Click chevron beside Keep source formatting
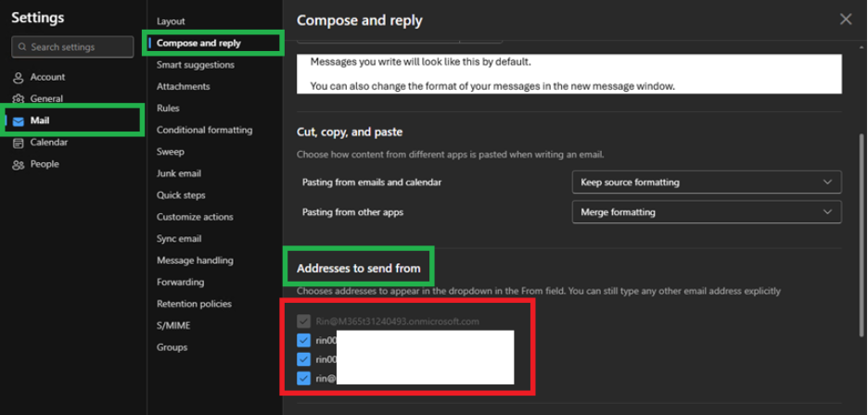The width and height of the screenshot is (868, 415). pyautogui.click(x=827, y=182)
